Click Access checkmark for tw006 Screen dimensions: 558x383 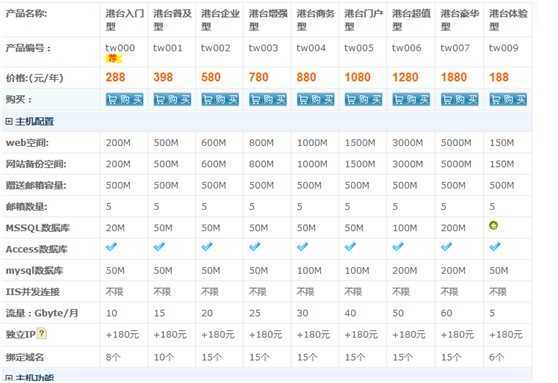398,247
